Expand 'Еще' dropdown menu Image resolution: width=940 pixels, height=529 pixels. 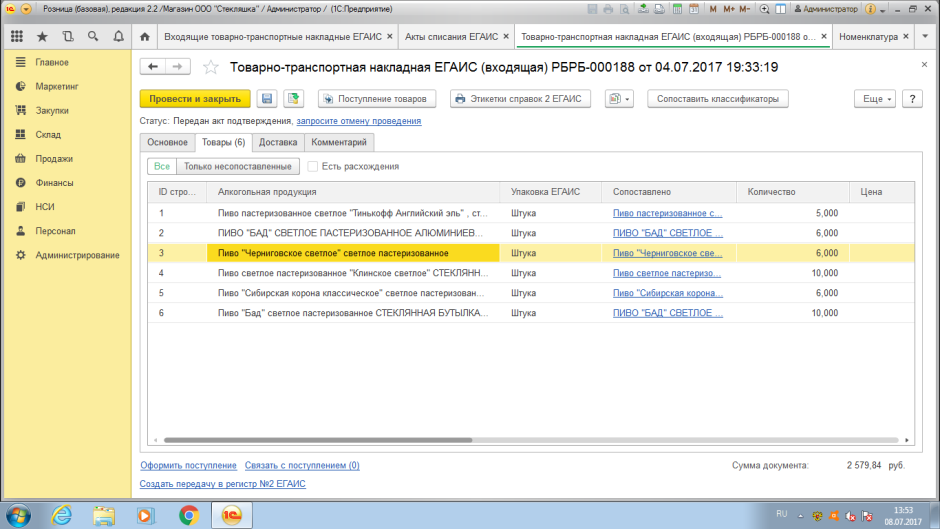tap(875, 99)
